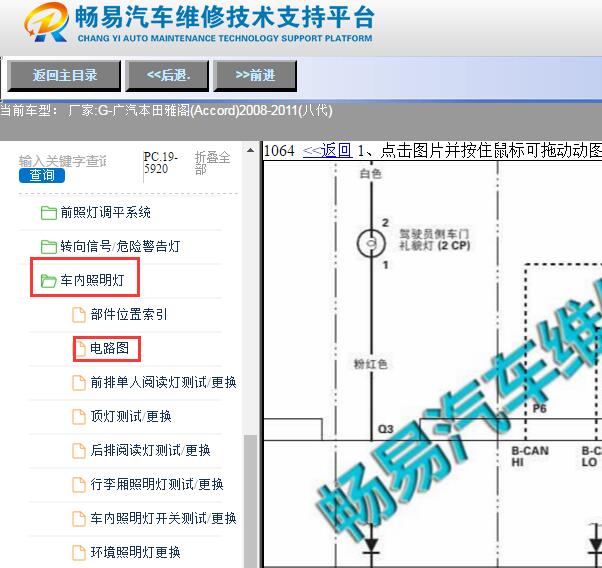This screenshot has height=568, width=602.
Task: Go back with the <<后退 button
Action: (168, 75)
